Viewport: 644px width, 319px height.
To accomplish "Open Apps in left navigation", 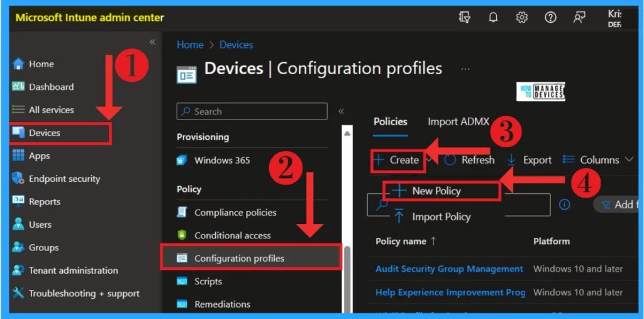I will point(40,156).
